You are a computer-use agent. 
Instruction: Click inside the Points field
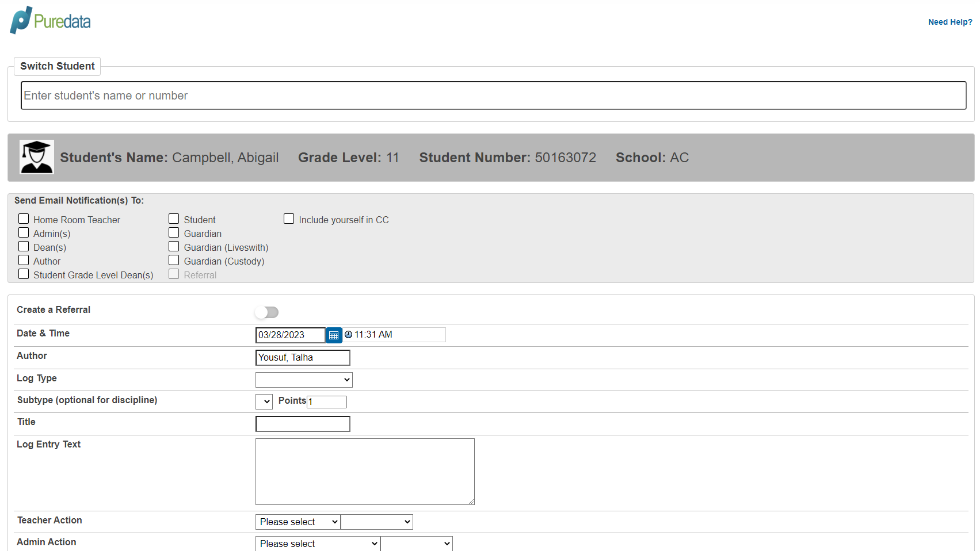(326, 401)
